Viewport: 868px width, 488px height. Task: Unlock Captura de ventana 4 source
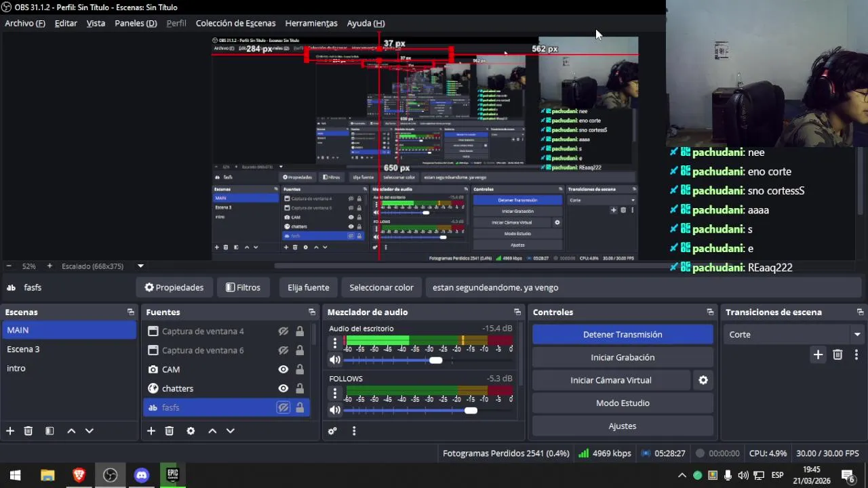pos(300,331)
